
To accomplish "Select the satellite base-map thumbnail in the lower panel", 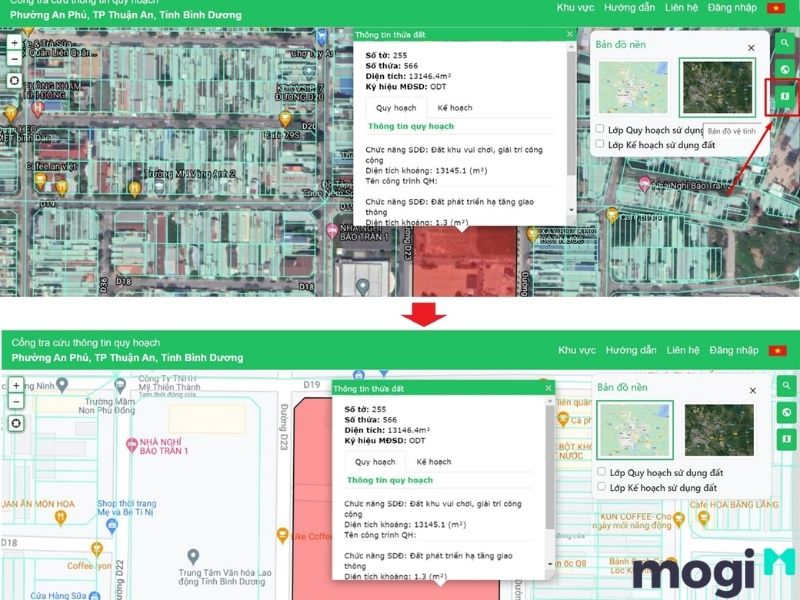I will (x=719, y=429).
